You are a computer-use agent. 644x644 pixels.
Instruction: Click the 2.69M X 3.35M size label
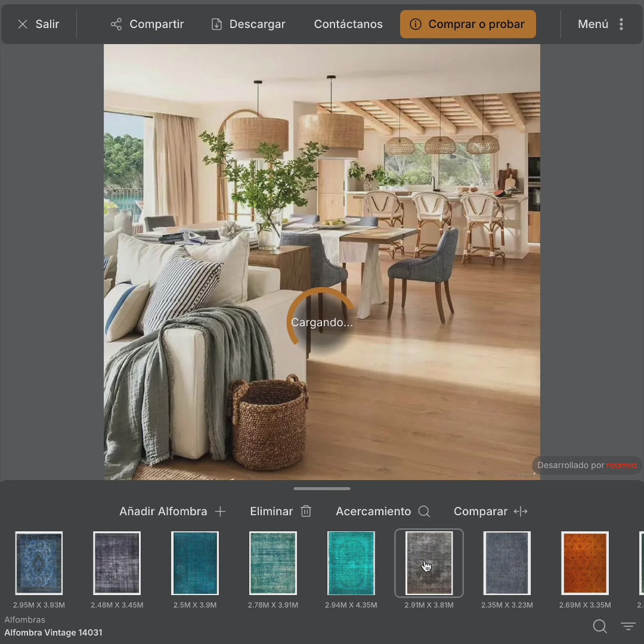[586, 605]
